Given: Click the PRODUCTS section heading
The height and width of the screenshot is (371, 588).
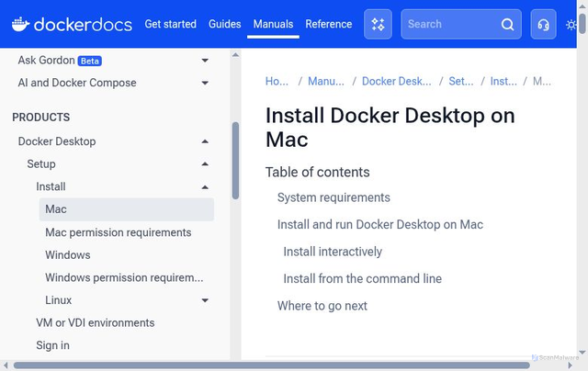Looking at the screenshot, I should click(40, 118).
